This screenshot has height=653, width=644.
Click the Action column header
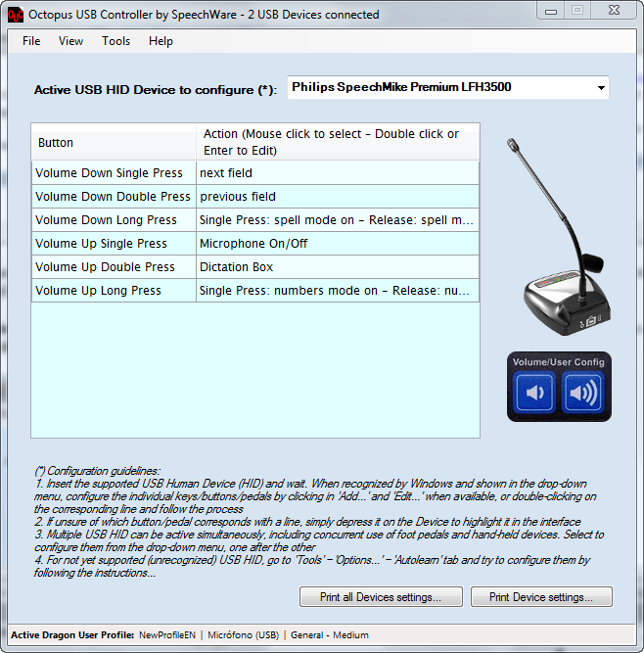337,142
